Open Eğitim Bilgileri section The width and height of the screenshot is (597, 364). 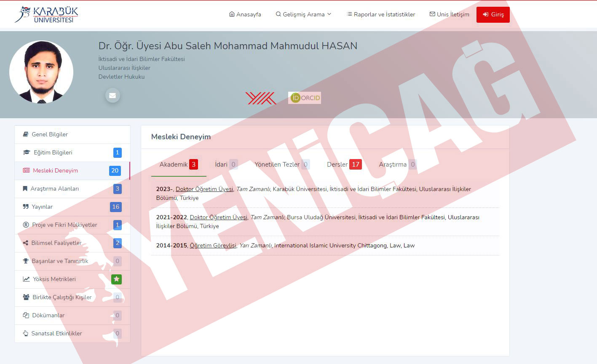[x=72, y=152]
